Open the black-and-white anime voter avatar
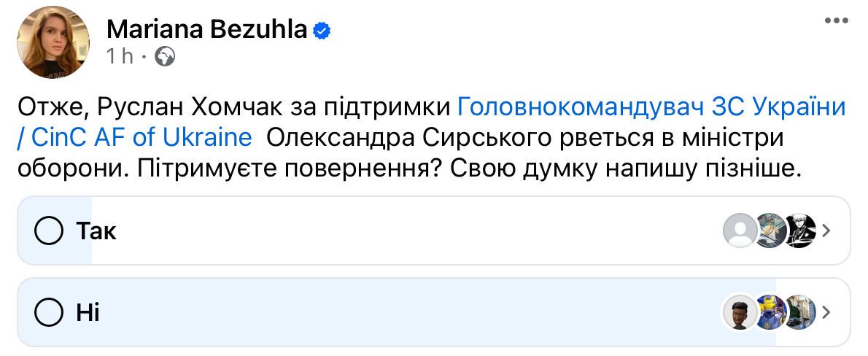The image size is (868, 356). coord(800,231)
